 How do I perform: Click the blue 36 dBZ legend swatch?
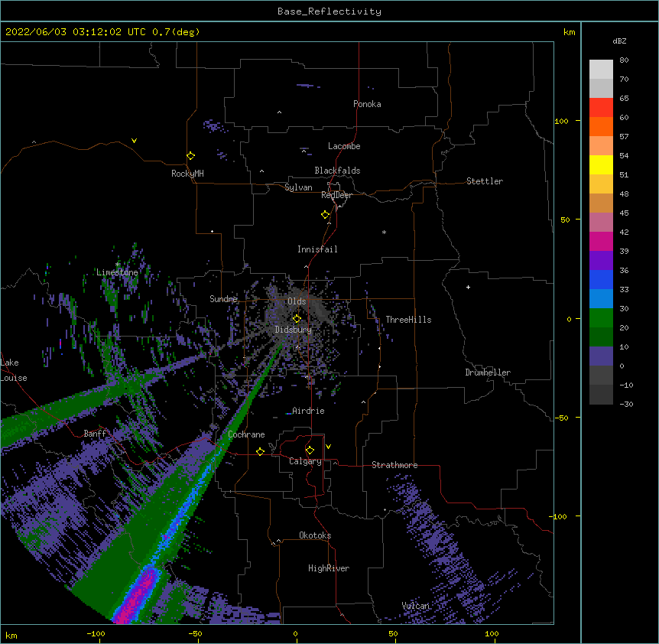pos(601,279)
